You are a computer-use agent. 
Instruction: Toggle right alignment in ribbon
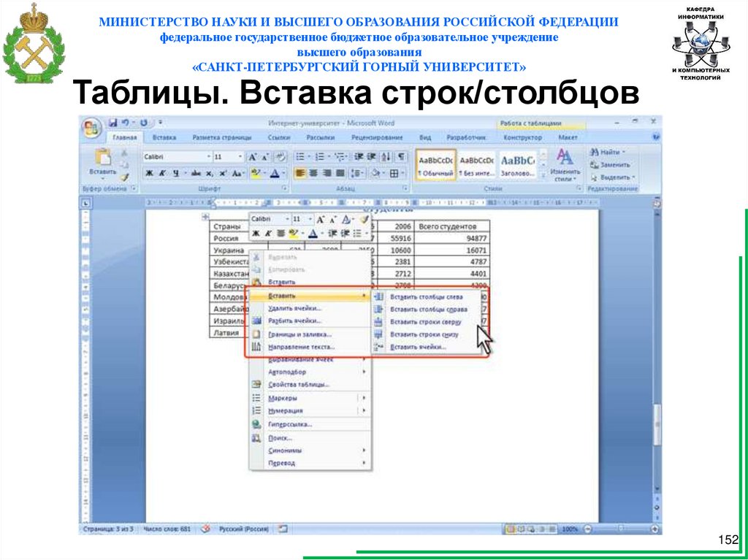(x=327, y=173)
